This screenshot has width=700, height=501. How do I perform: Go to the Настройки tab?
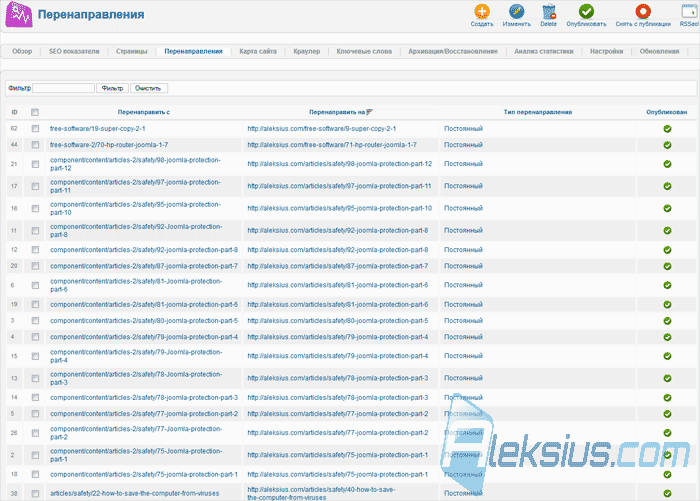point(606,51)
